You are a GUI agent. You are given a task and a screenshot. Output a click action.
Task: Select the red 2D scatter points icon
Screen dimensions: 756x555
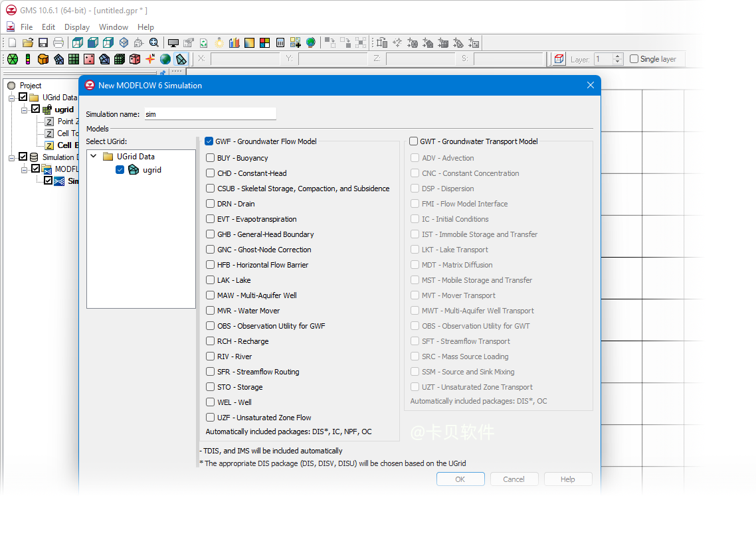89,59
